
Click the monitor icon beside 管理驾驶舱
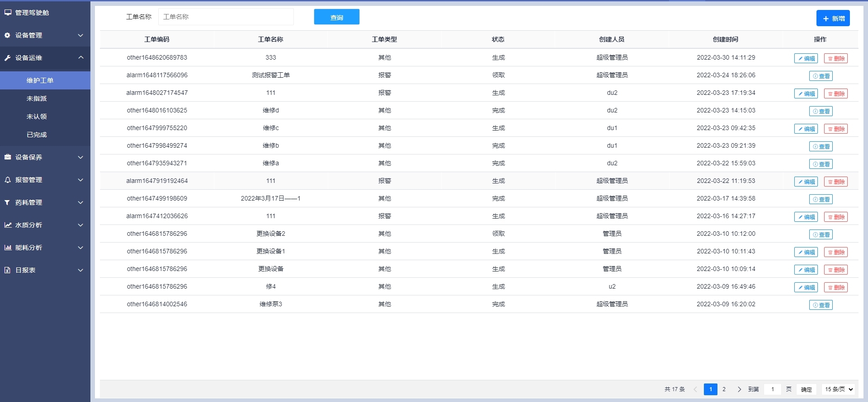pos(8,13)
